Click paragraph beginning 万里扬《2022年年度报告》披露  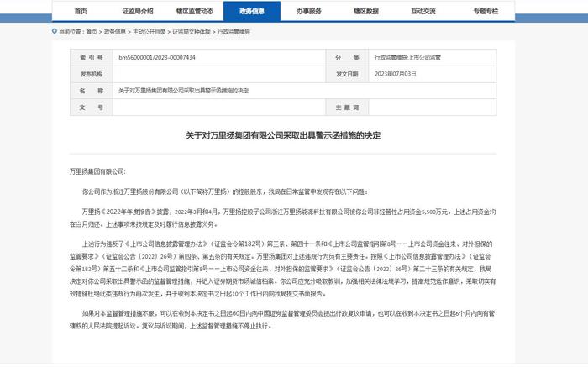click(x=283, y=218)
